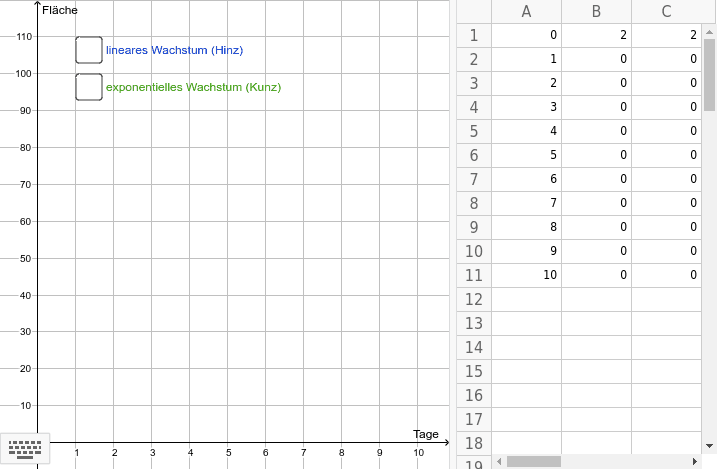Enable lineares Wachstum (Hinz) checkbox
This screenshot has height=471, width=719.
[89, 50]
